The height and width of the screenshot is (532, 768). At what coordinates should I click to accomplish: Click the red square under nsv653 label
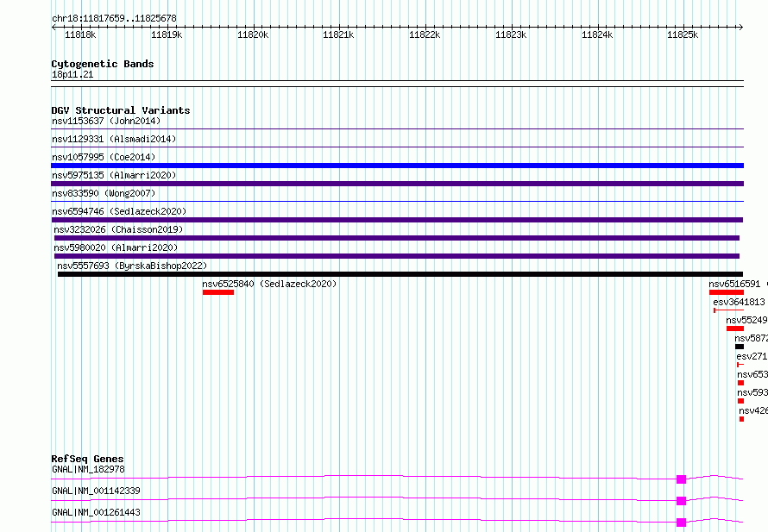[740, 383]
